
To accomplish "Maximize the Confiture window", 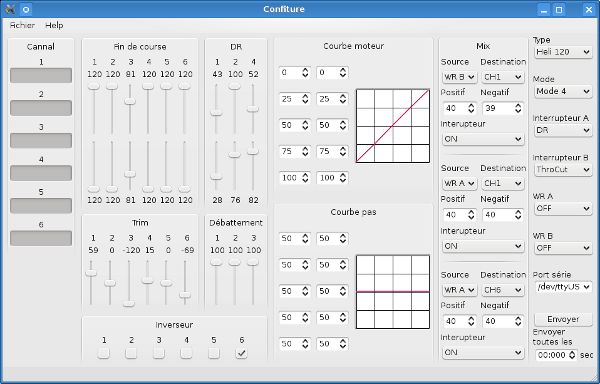I will 559,10.
